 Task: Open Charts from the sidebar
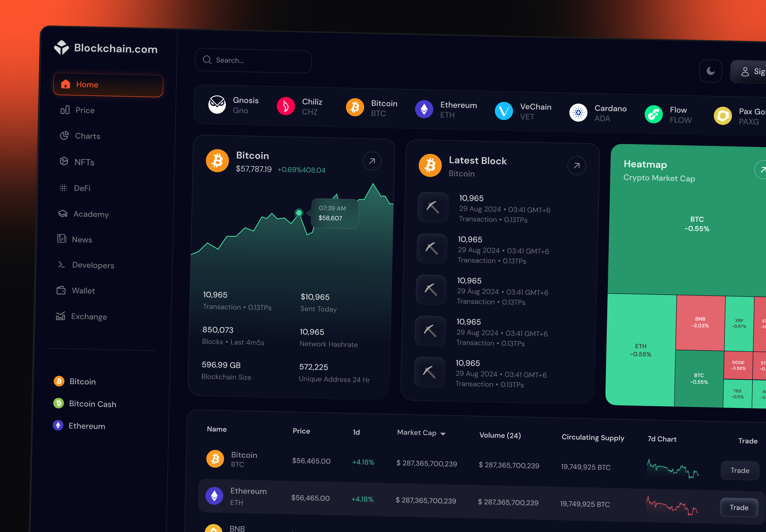pos(80,136)
